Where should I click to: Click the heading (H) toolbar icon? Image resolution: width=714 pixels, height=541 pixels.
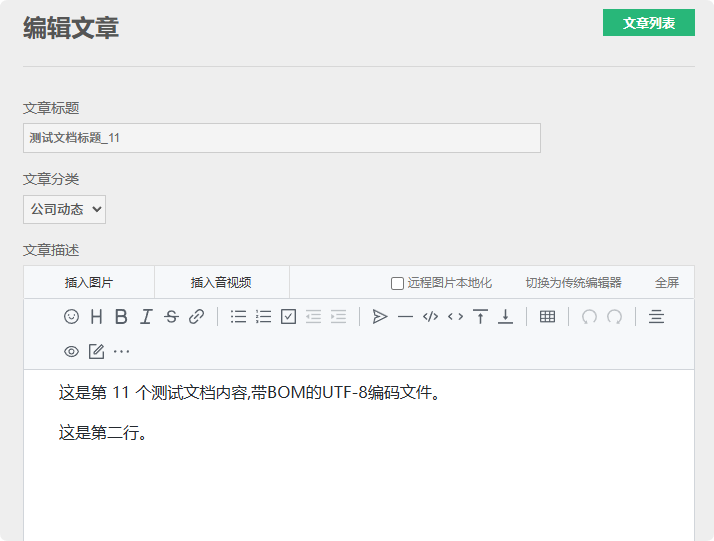pyautogui.click(x=96, y=317)
